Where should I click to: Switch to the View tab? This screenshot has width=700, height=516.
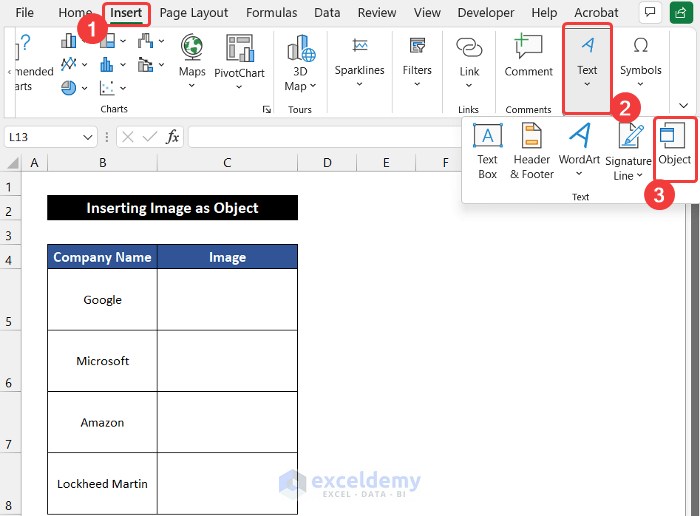coord(427,12)
